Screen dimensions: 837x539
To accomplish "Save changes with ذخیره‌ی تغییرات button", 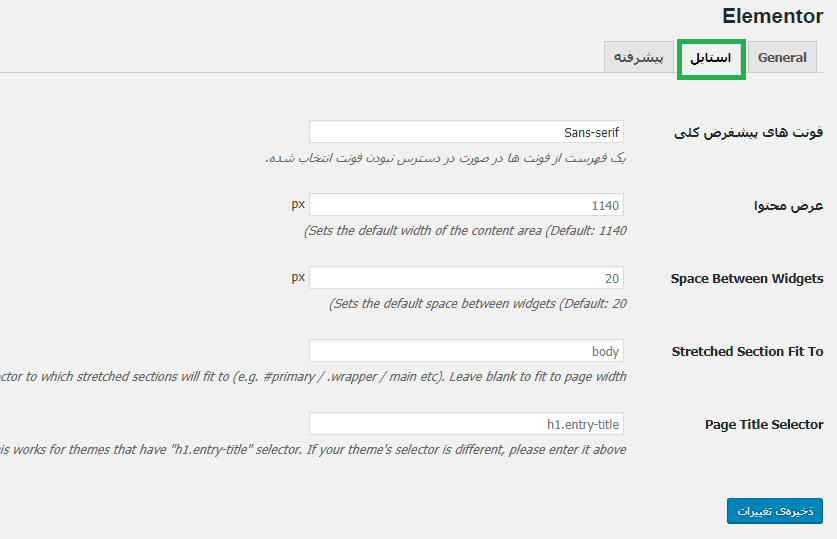I will pyautogui.click(x=775, y=511).
